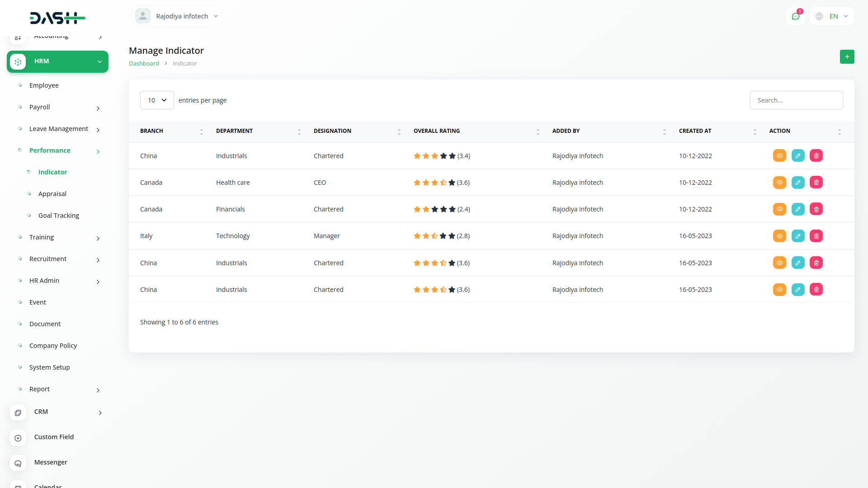Open the EN language selector
Screen dimensions: 868x488
coord(832,16)
